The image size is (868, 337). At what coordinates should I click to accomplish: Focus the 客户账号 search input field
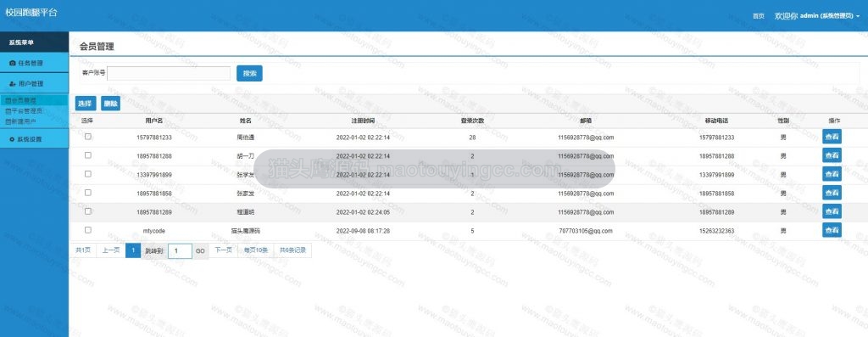click(x=169, y=73)
